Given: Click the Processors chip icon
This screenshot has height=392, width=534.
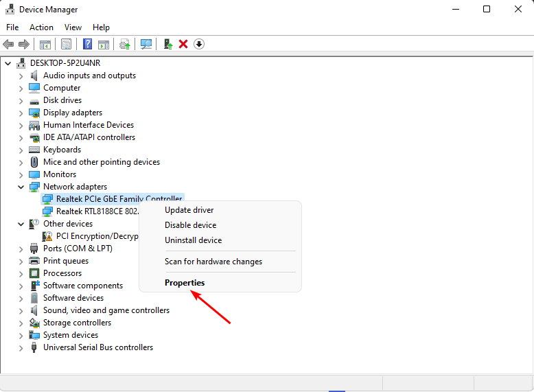Looking at the screenshot, I should point(34,273).
